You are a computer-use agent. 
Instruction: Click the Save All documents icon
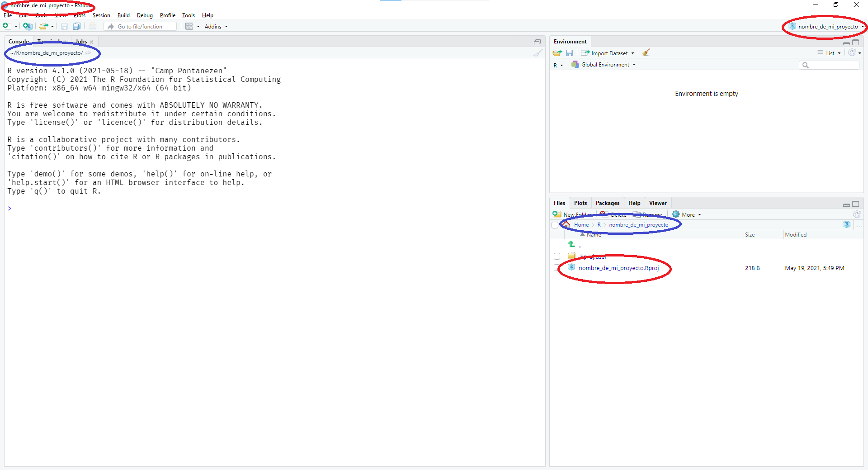(77, 26)
